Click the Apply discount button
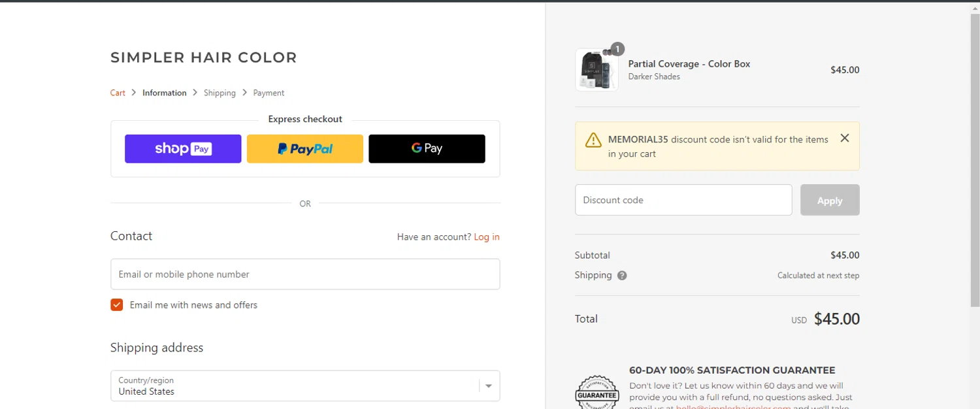 point(830,200)
